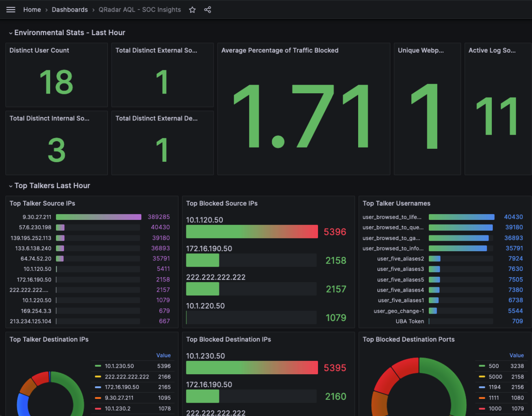Click the user_geo_change-1 username label

pyautogui.click(x=399, y=311)
